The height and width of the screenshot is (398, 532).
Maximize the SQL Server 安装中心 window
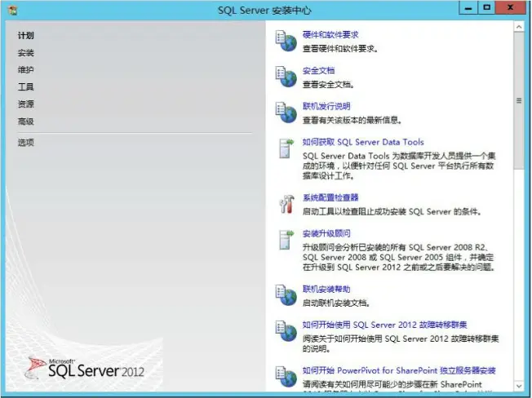point(487,8)
